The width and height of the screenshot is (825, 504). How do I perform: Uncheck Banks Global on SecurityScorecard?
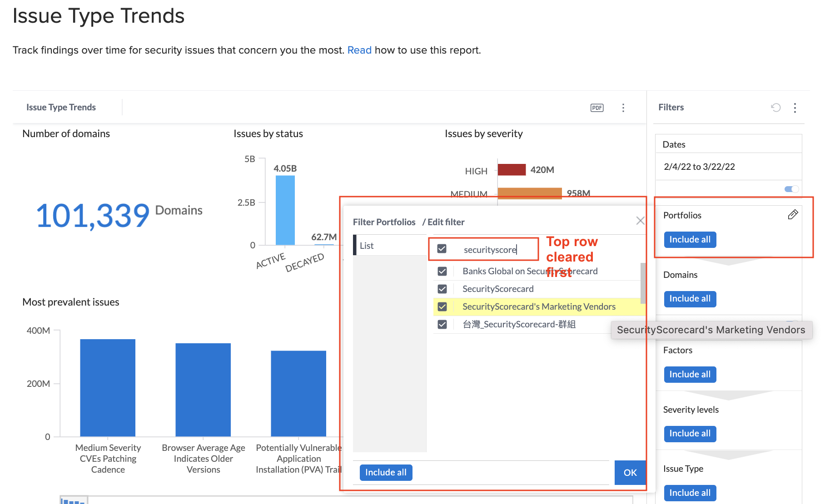pyautogui.click(x=442, y=271)
